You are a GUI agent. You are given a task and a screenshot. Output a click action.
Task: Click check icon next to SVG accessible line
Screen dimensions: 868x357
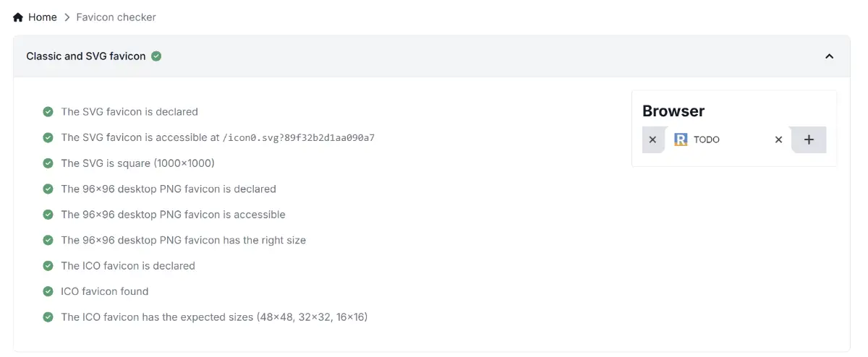[48, 137]
